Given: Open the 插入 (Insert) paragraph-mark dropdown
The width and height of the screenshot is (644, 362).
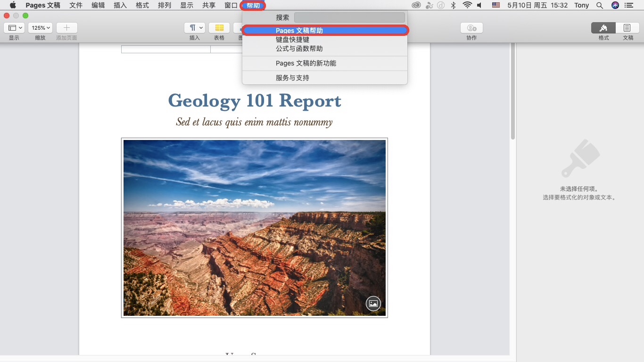Looking at the screenshot, I should 194,28.
